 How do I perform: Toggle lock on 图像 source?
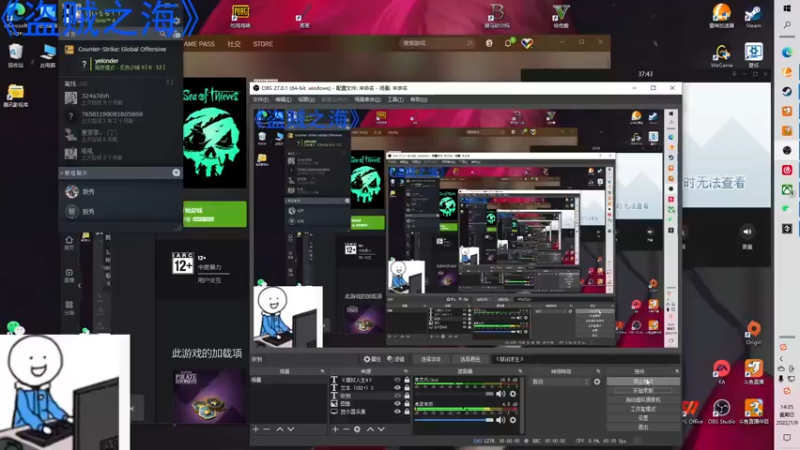click(407, 404)
